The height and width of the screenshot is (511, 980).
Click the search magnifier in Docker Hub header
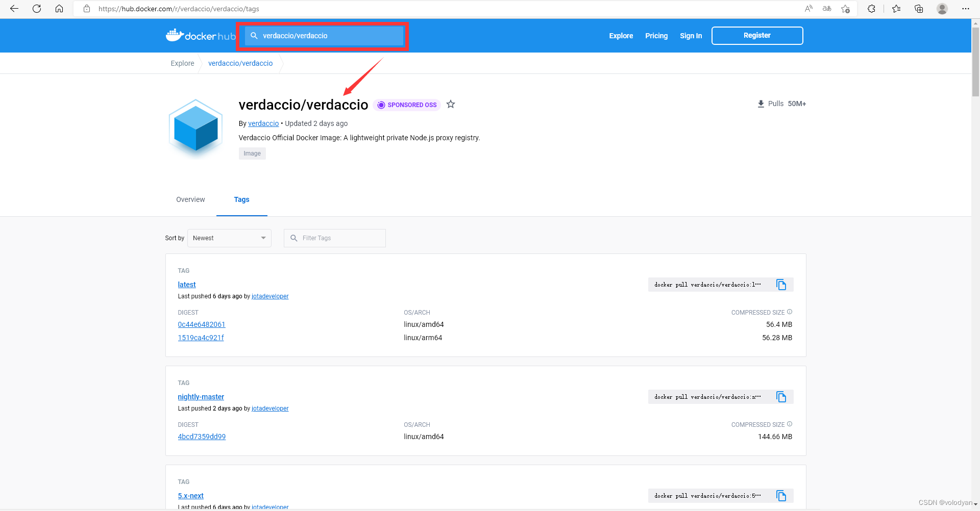pyautogui.click(x=254, y=36)
